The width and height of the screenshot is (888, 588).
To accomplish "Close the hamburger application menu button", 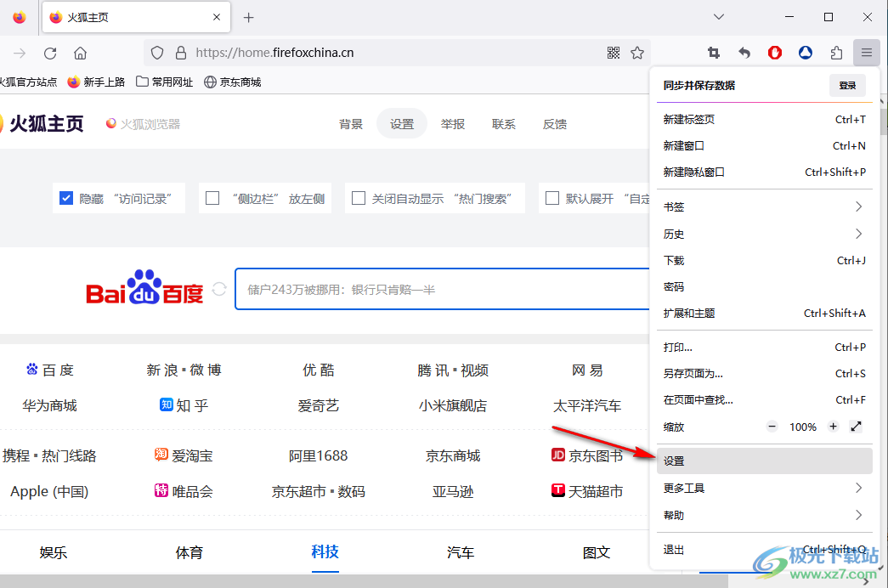I will click(x=867, y=54).
